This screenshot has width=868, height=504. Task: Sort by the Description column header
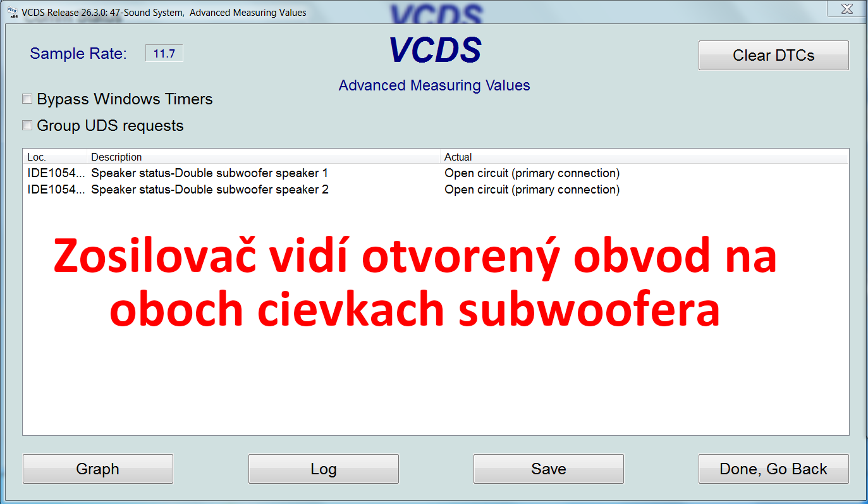point(264,157)
